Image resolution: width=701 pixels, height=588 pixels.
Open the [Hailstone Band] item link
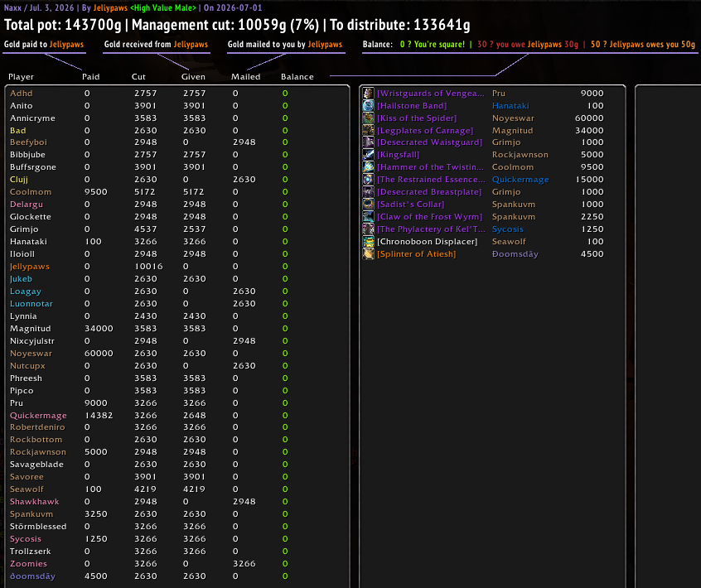[412, 106]
